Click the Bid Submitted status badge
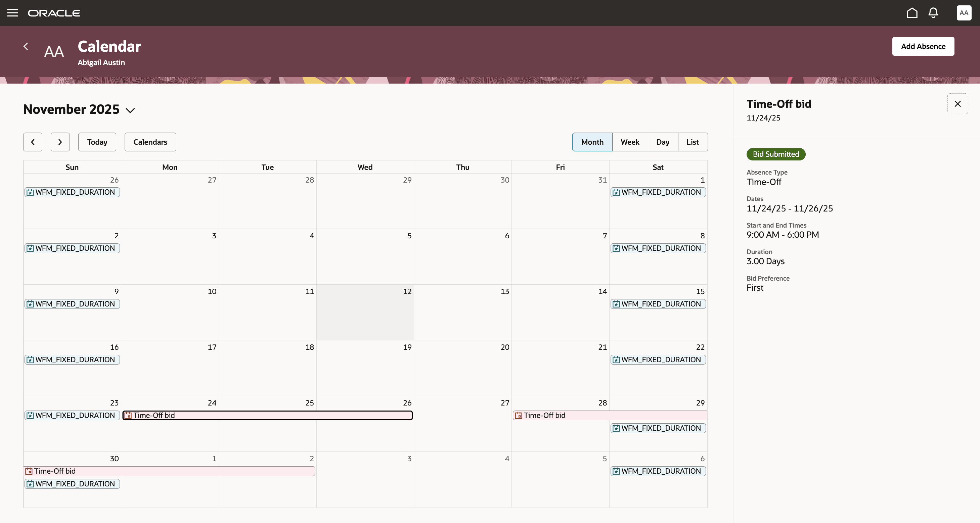This screenshot has height=523, width=980. click(776, 154)
